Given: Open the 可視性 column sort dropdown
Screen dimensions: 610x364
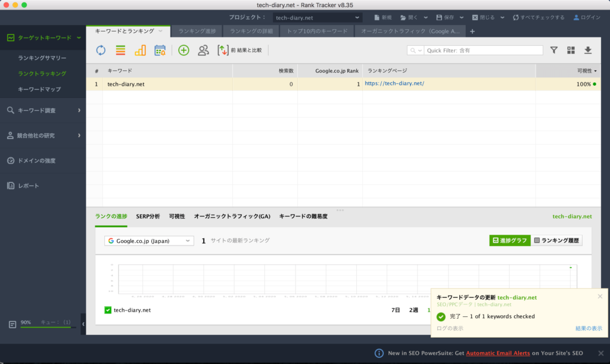Looking at the screenshot, I should [595, 71].
